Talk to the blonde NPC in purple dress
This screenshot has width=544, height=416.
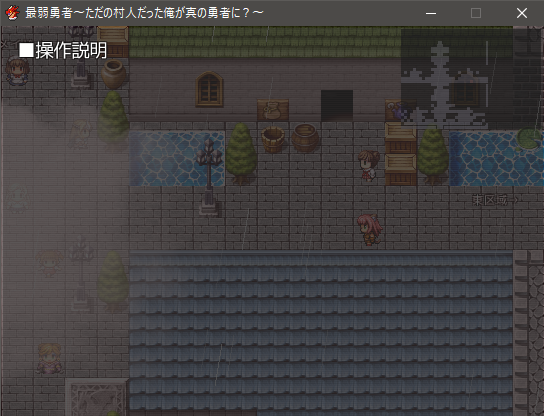tap(49, 359)
